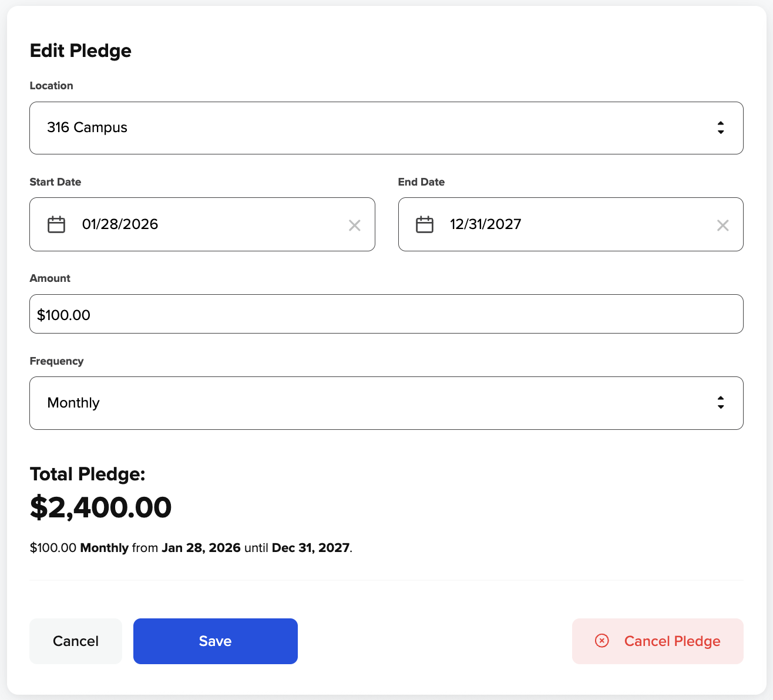Click the Frequency field label
Viewport: 773px width, 700px height.
56,361
